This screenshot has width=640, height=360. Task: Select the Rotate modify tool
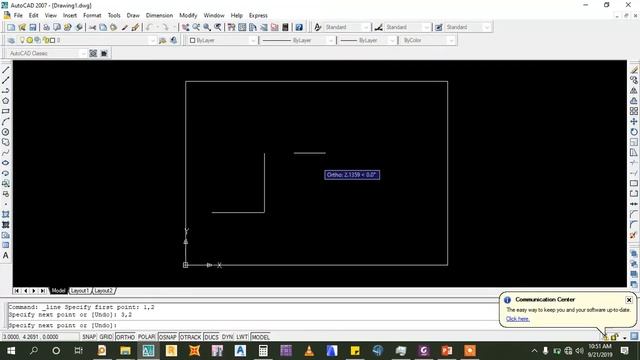point(634,132)
